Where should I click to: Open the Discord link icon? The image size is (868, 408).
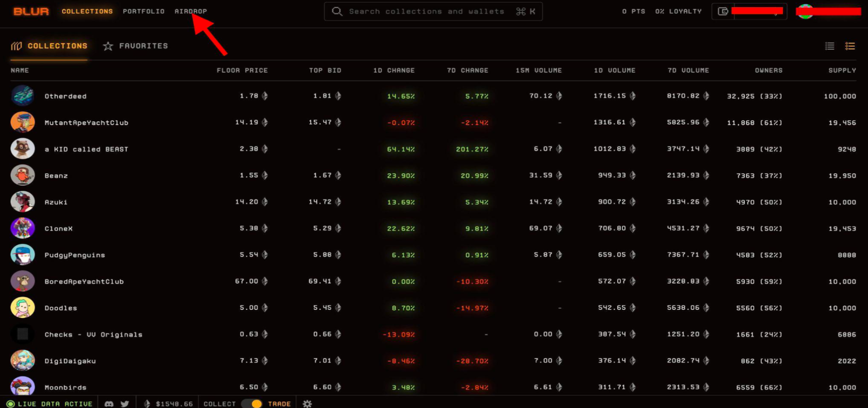pos(109,404)
